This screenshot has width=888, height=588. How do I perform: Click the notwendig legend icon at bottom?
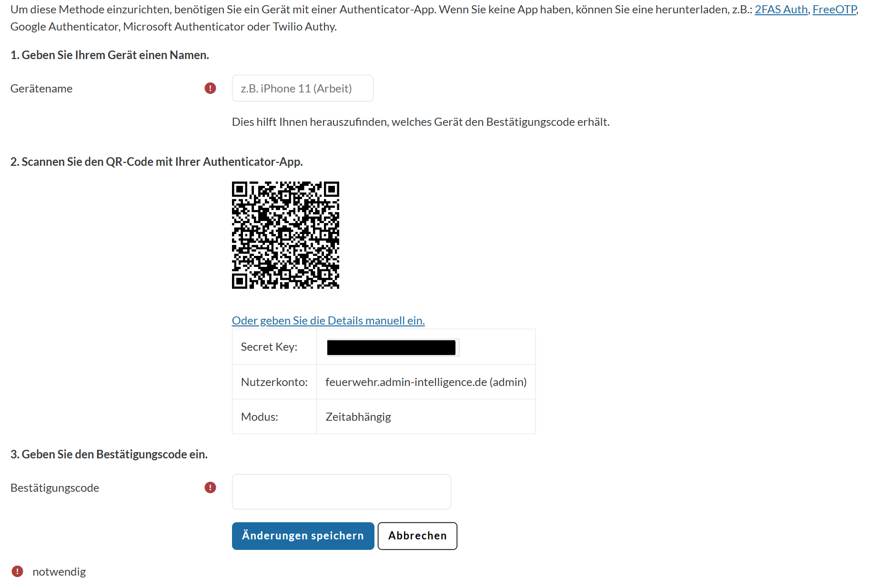[x=18, y=571]
